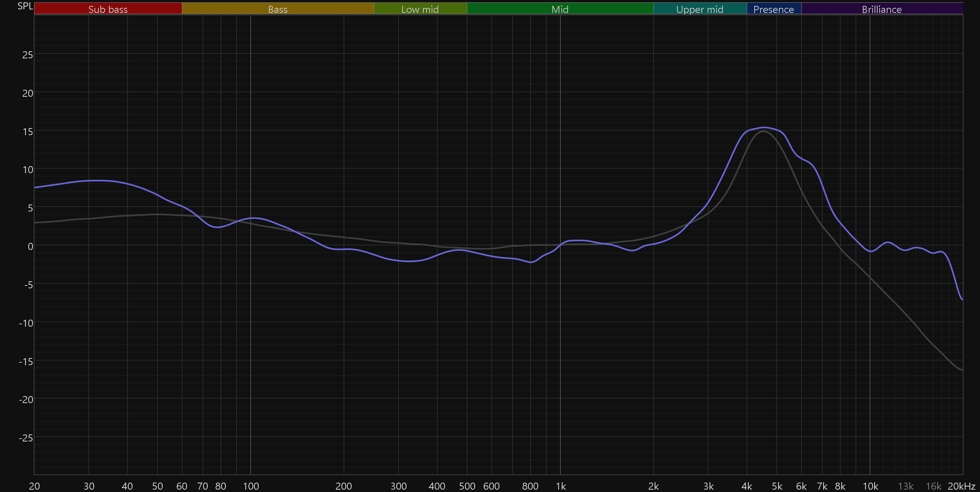Click the purple curve's start at 20 Hz

(35, 188)
